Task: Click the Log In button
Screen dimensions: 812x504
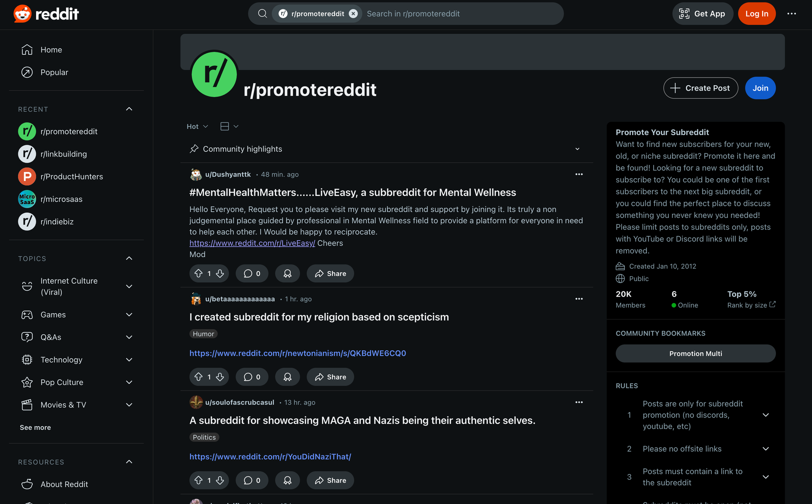Action: [x=757, y=14]
